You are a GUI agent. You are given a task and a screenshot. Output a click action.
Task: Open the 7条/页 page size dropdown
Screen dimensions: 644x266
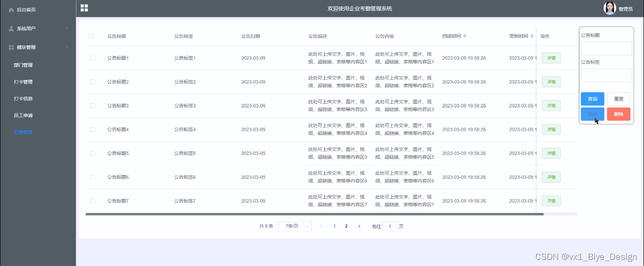[x=295, y=226]
